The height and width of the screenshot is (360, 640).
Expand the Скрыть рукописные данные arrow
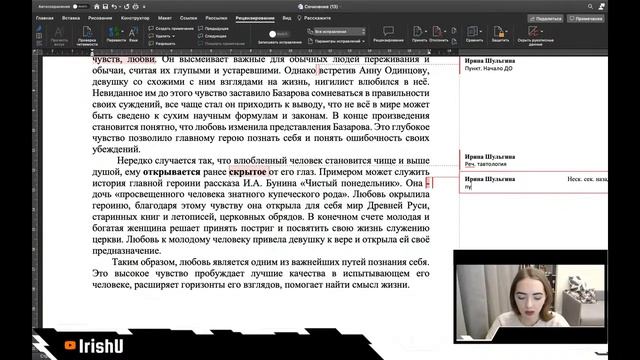[542, 32]
